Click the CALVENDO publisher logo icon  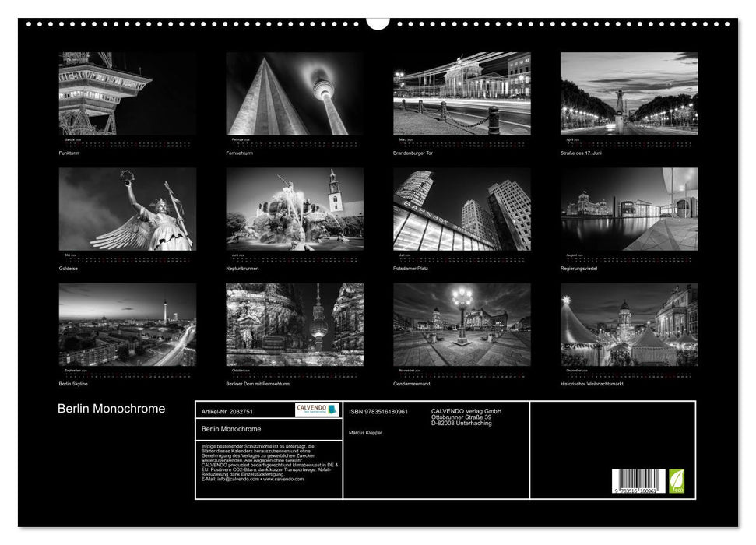click(318, 410)
